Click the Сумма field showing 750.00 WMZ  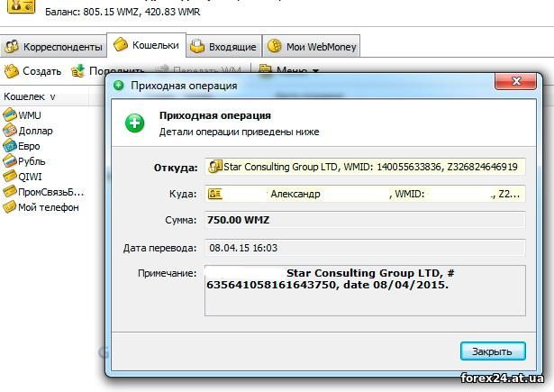[x=365, y=220]
